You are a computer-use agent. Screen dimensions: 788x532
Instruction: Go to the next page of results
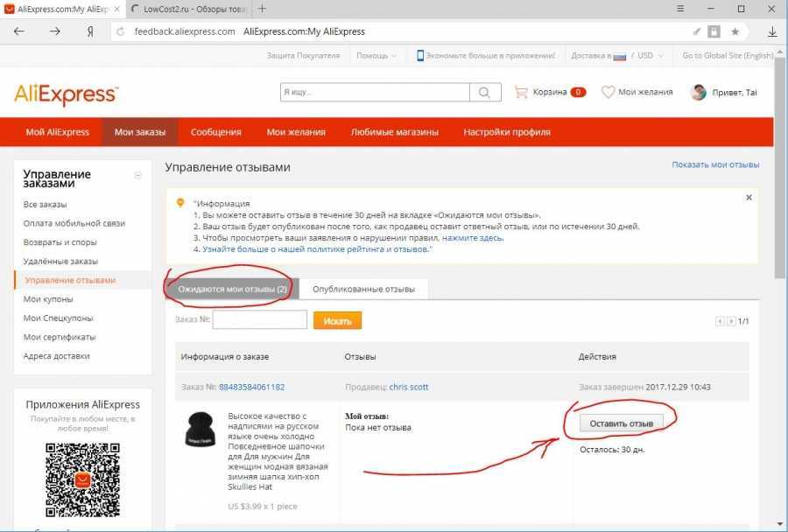[x=731, y=321]
